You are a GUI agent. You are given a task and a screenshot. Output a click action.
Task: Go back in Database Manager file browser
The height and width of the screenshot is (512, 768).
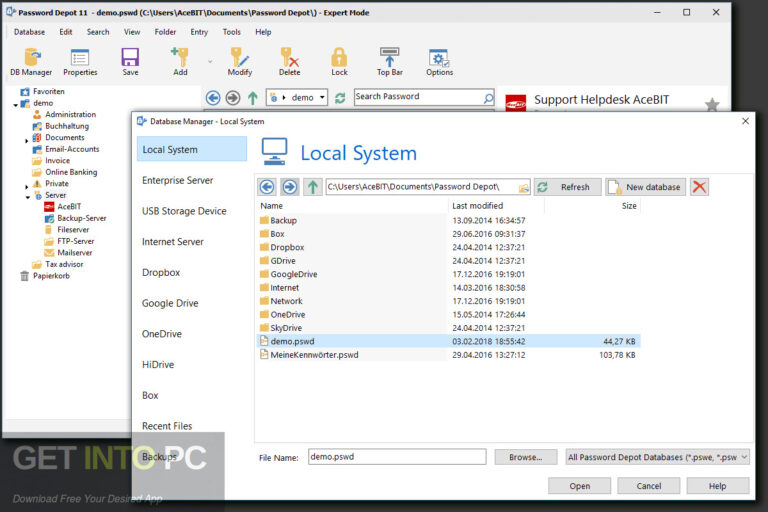267,187
